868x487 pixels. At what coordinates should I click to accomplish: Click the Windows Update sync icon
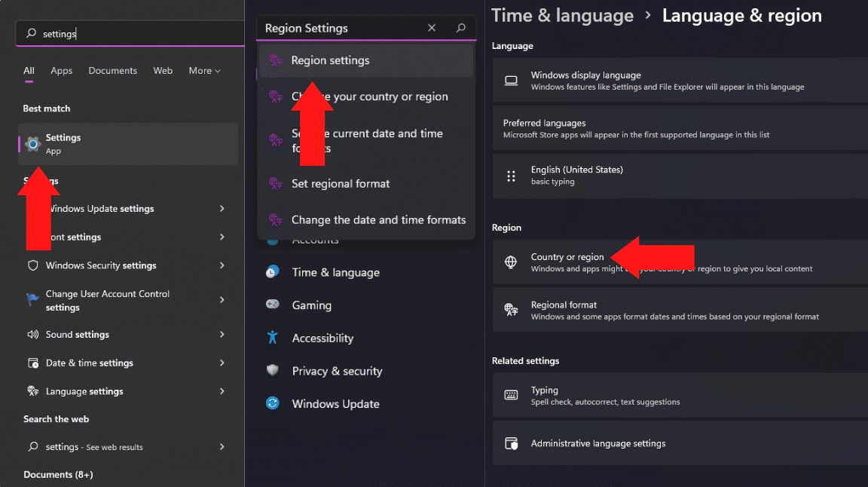[x=272, y=403]
